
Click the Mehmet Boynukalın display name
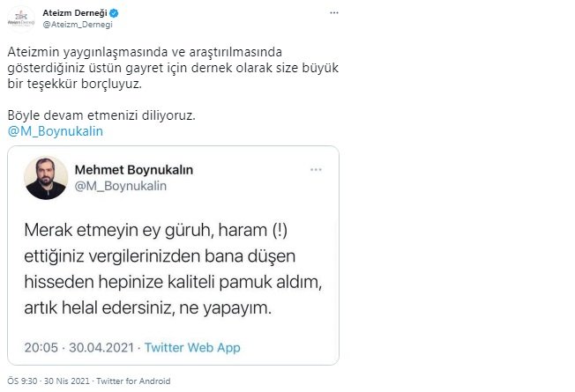coord(134,170)
